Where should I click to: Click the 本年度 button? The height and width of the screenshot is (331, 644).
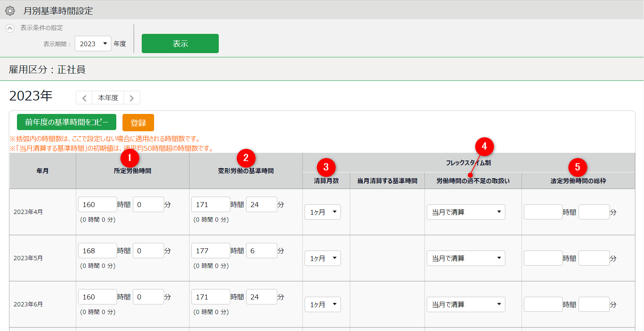click(108, 98)
